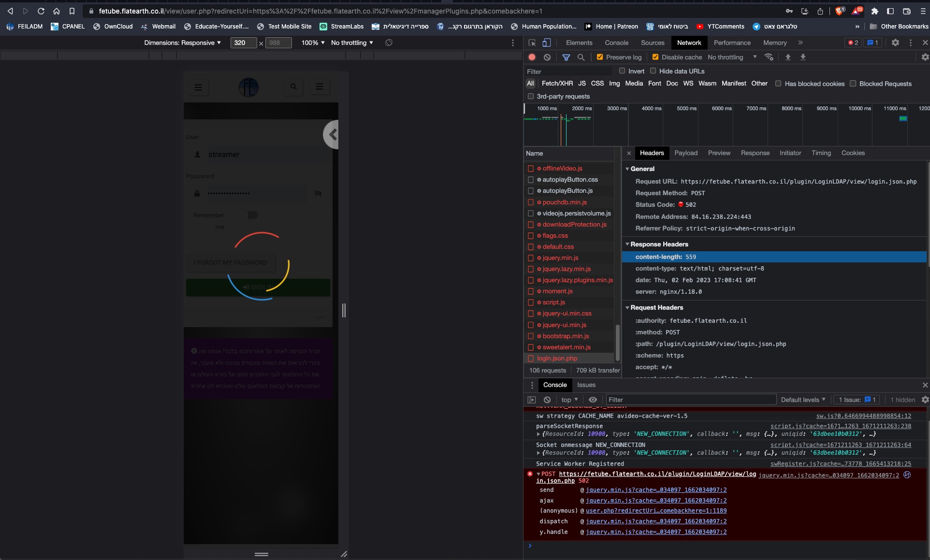Click the console live expression eye icon

pos(593,400)
